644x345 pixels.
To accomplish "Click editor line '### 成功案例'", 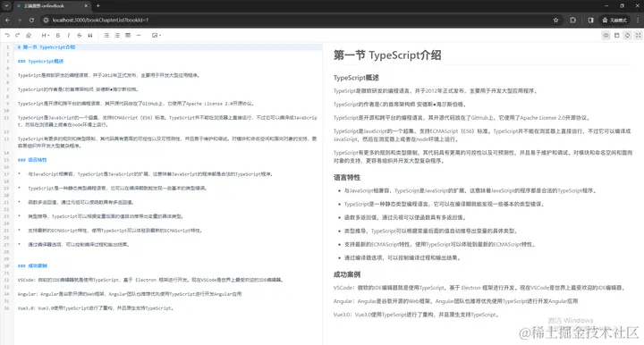I will tap(32, 265).
